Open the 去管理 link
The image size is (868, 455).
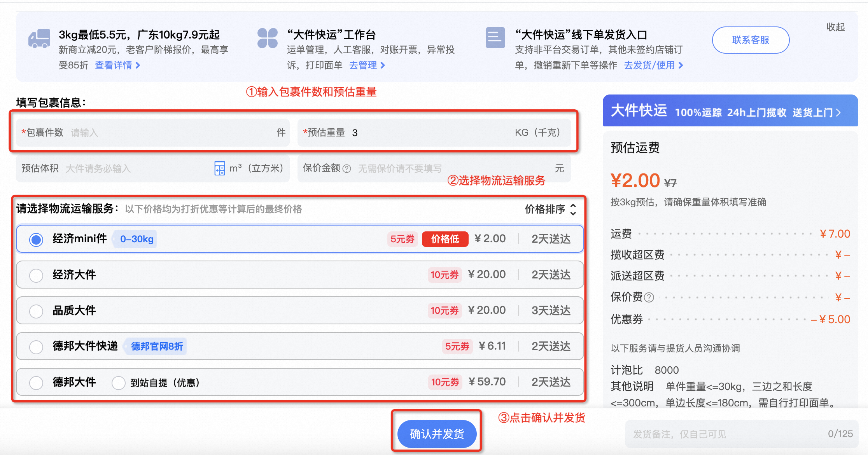367,65
